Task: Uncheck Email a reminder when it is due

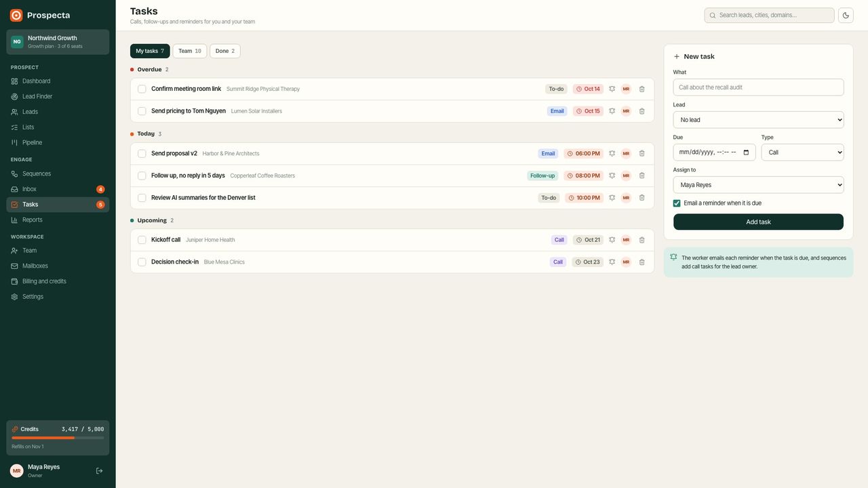Action: (x=677, y=203)
